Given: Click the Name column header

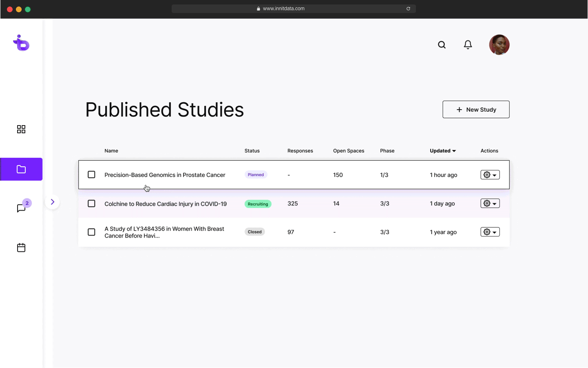Looking at the screenshot, I should click(x=111, y=151).
